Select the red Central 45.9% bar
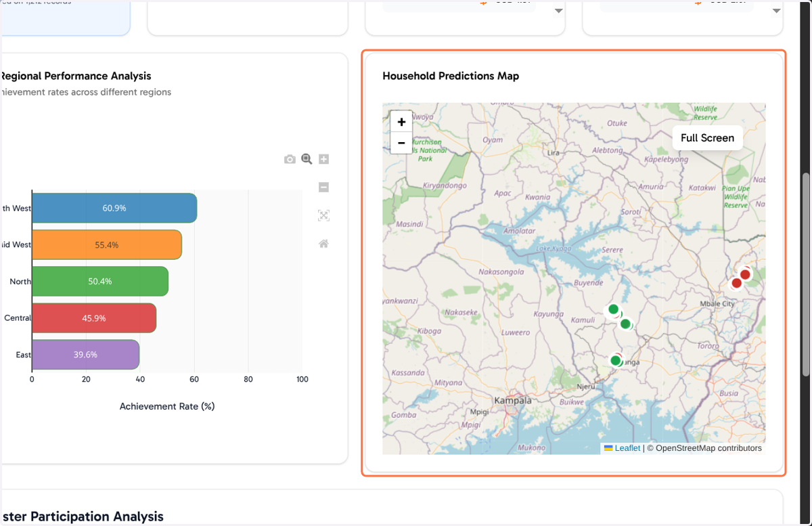Image resolution: width=812 pixels, height=526 pixels. pyautogui.click(x=94, y=317)
